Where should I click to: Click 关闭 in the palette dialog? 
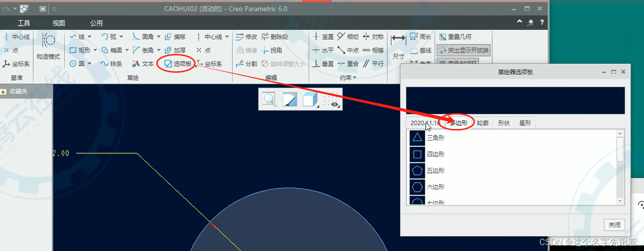(614, 225)
